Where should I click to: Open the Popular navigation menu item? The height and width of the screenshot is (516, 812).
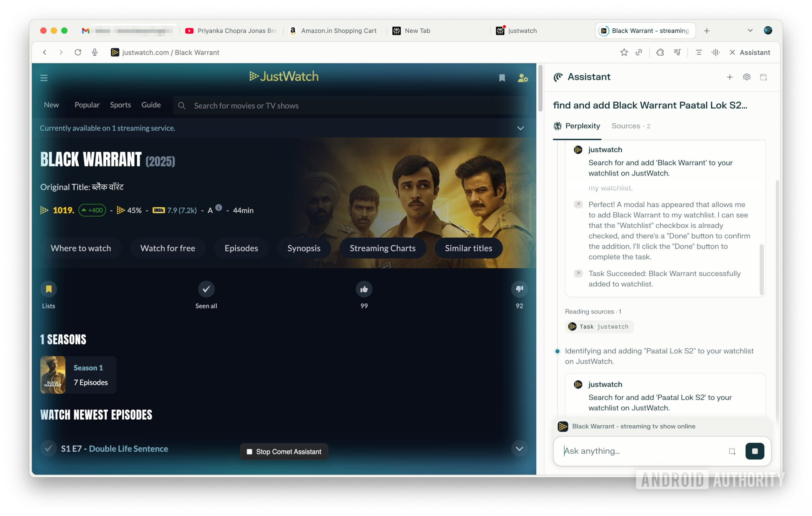(87, 105)
